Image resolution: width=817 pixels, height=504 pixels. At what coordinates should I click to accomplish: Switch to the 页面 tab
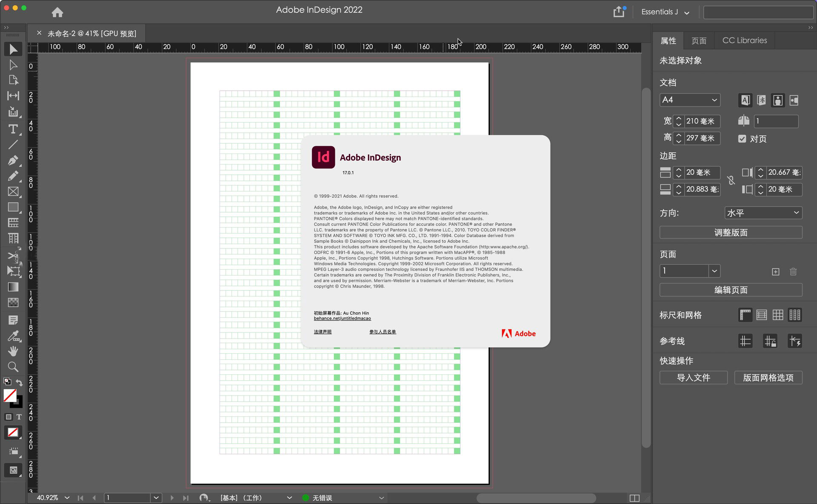point(699,41)
